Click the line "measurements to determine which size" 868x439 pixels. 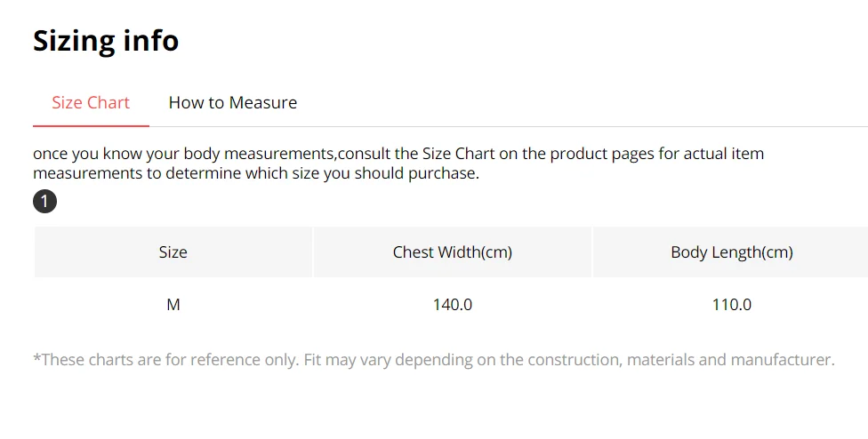click(x=255, y=173)
